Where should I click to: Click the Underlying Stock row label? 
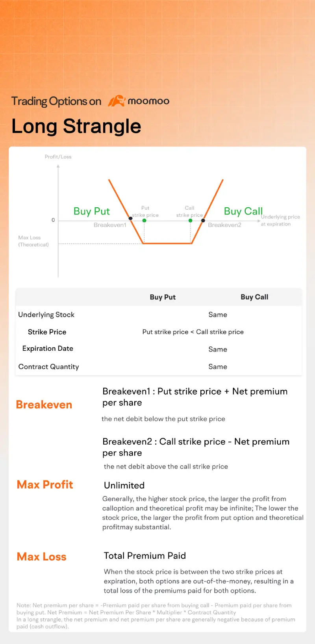tap(46, 315)
